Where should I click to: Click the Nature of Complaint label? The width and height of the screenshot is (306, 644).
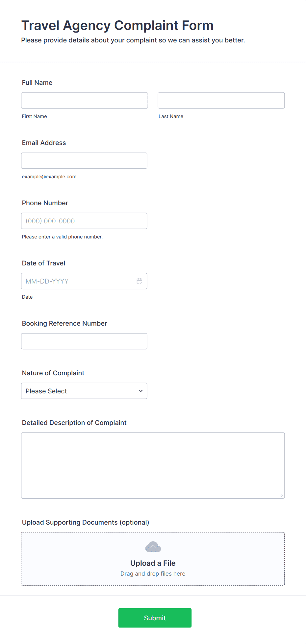click(x=53, y=373)
